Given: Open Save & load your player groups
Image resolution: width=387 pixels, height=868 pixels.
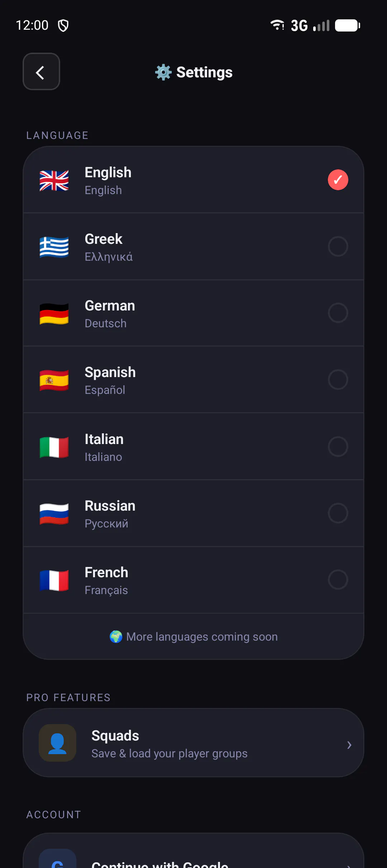Looking at the screenshot, I should pos(169,753).
